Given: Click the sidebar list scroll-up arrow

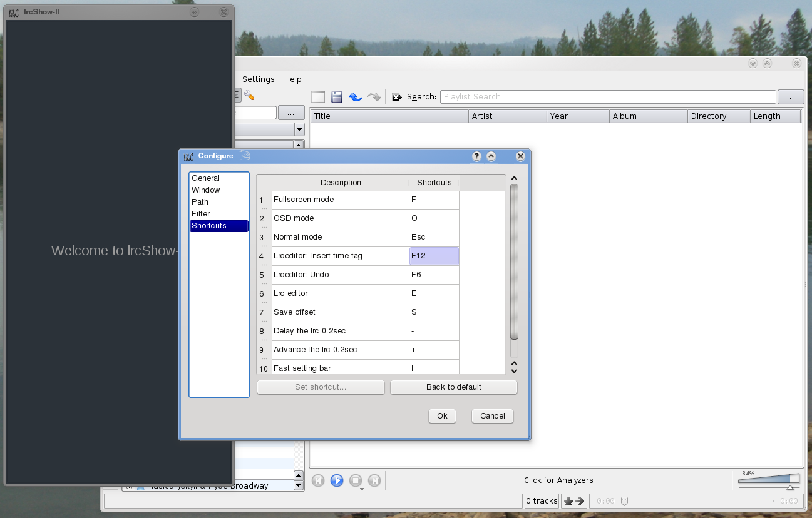Looking at the screenshot, I should tap(298, 145).
